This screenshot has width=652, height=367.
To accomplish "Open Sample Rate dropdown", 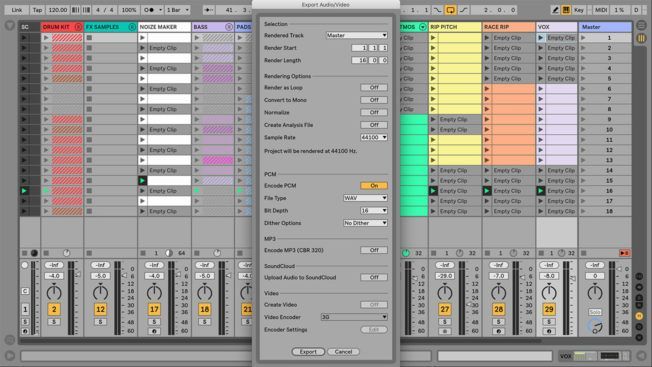I will point(374,137).
